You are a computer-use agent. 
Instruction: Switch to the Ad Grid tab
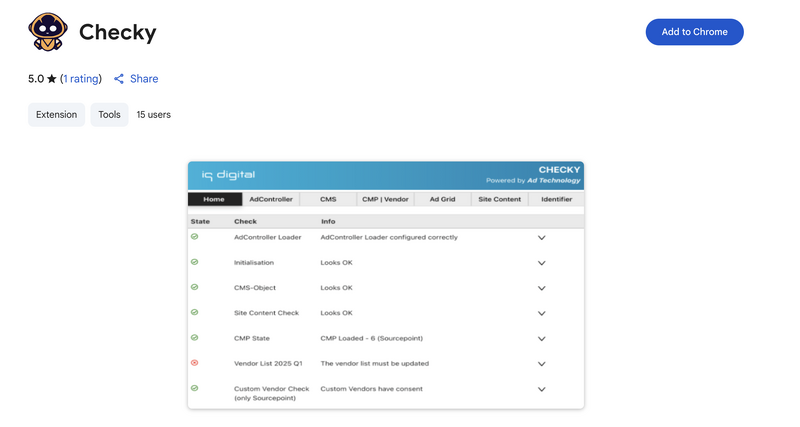pyautogui.click(x=442, y=199)
